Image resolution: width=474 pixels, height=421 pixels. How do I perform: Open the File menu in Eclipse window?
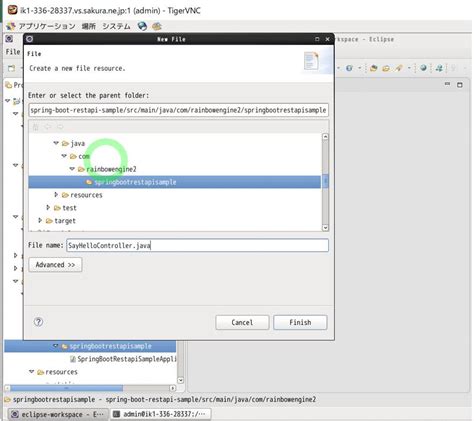pos(13,52)
